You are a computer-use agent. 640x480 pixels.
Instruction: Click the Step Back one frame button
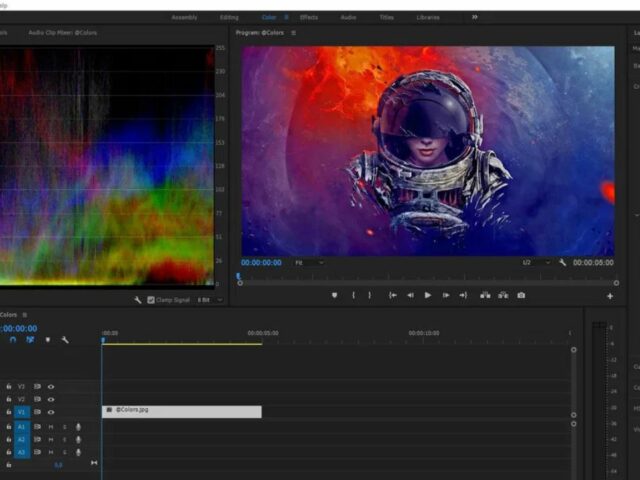tap(410, 295)
